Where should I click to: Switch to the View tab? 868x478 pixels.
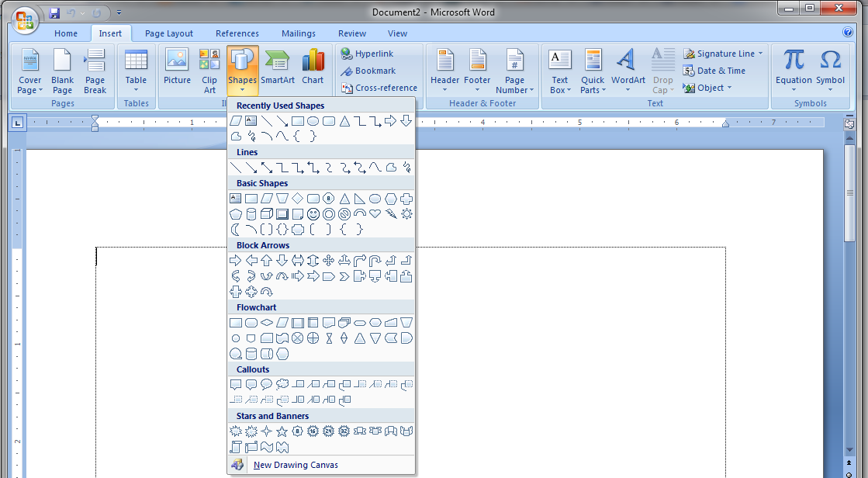click(397, 33)
